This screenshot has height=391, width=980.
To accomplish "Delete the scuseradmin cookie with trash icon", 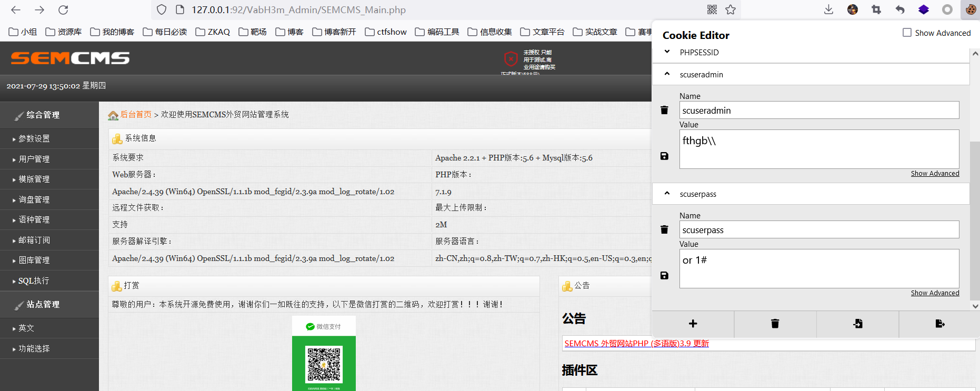I will (664, 110).
